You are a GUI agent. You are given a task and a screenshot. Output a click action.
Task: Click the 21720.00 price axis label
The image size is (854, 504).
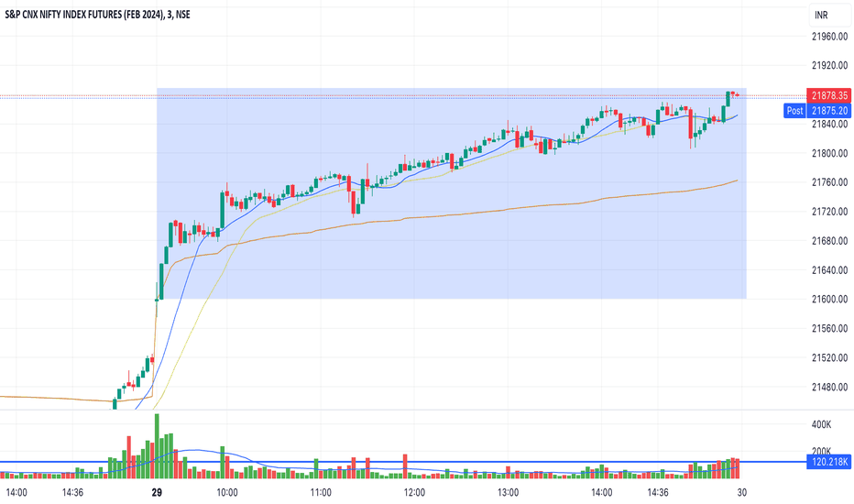[x=829, y=212]
